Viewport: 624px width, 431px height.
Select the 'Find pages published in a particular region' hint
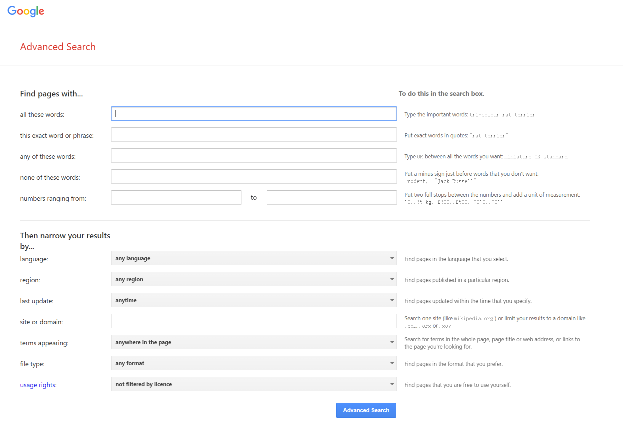click(x=457, y=280)
